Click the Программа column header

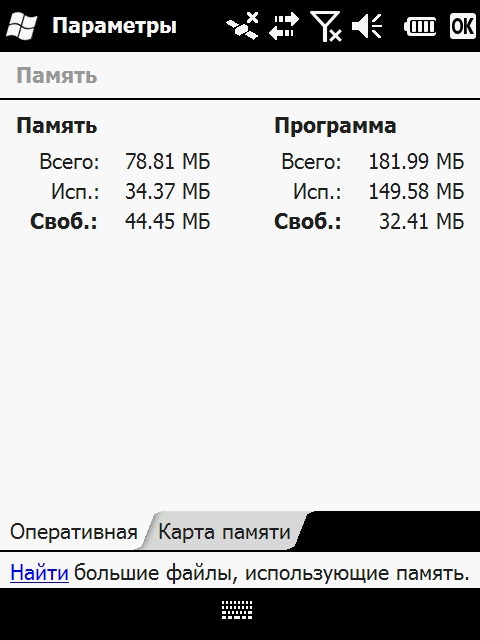coord(335,126)
